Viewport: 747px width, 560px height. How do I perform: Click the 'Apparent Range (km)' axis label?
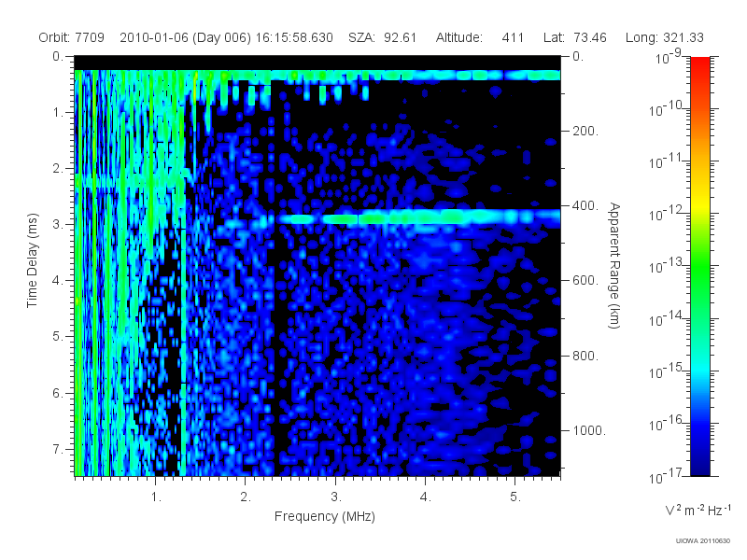(x=614, y=265)
